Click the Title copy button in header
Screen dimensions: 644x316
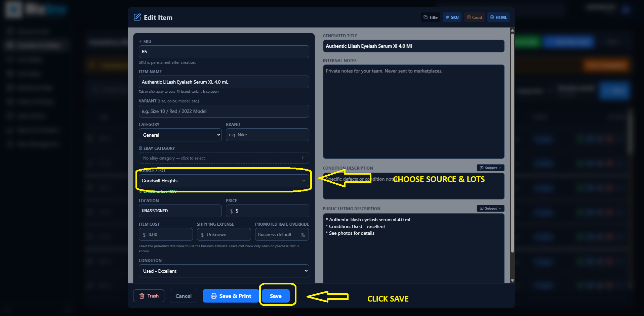tap(431, 17)
